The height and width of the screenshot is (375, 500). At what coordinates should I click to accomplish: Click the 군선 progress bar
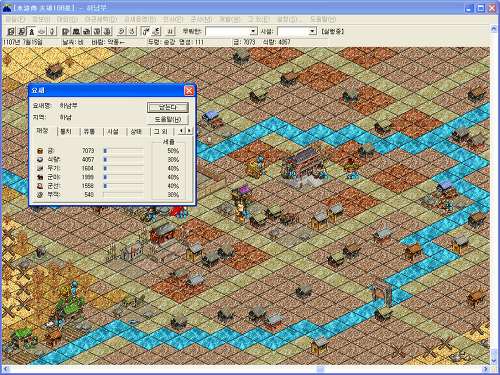pyautogui.click(x=123, y=186)
